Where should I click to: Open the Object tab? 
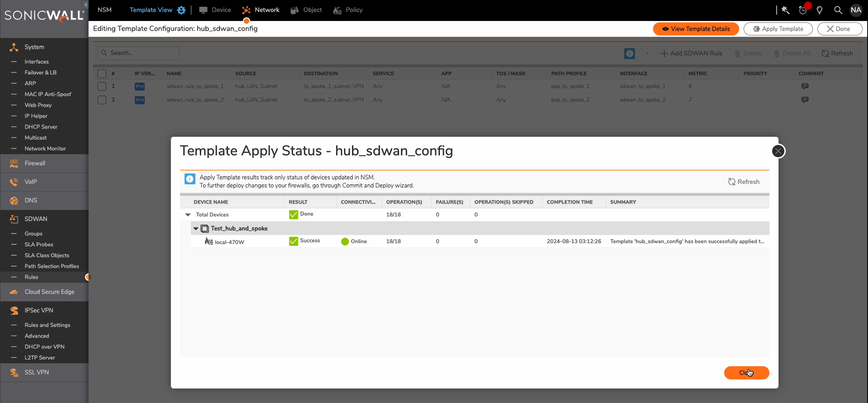(x=306, y=10)
